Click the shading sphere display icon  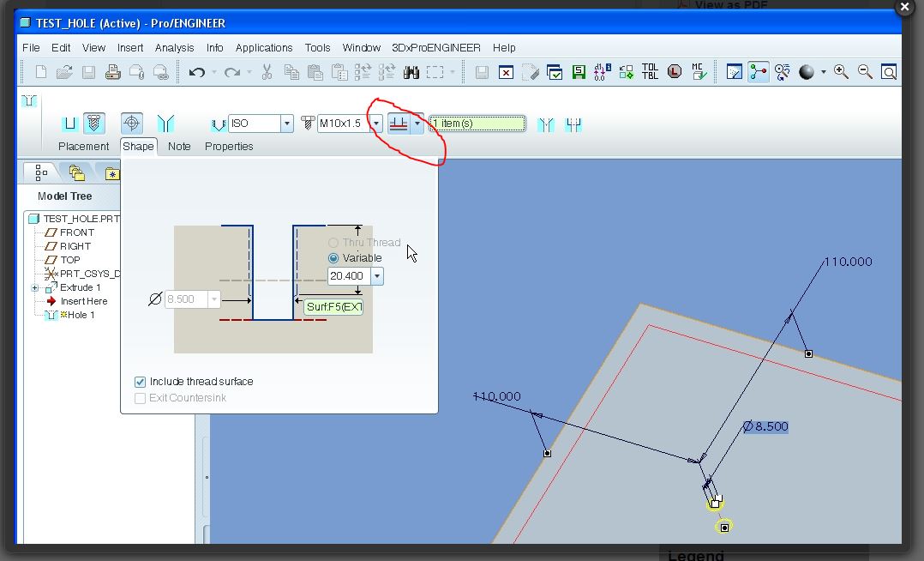806,72
